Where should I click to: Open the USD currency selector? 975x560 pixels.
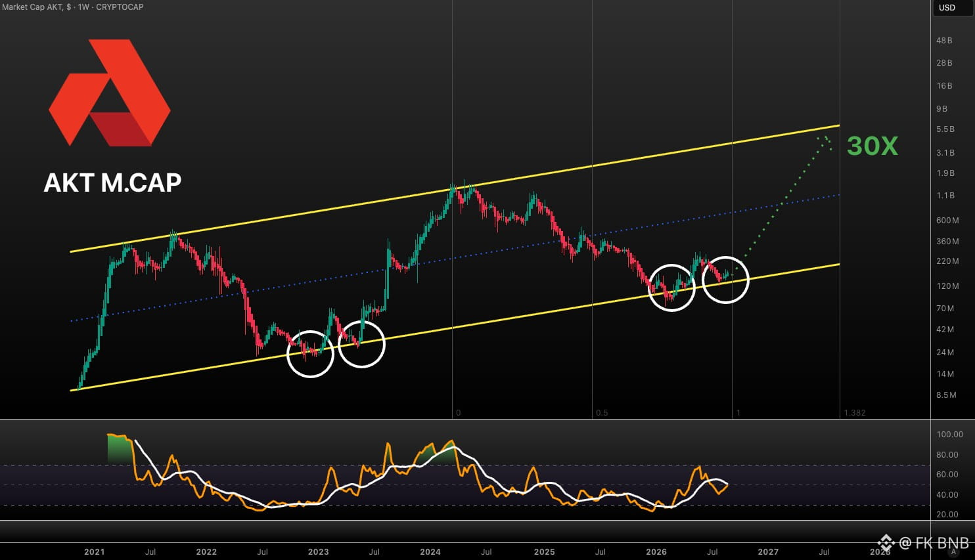coord(952,8)
